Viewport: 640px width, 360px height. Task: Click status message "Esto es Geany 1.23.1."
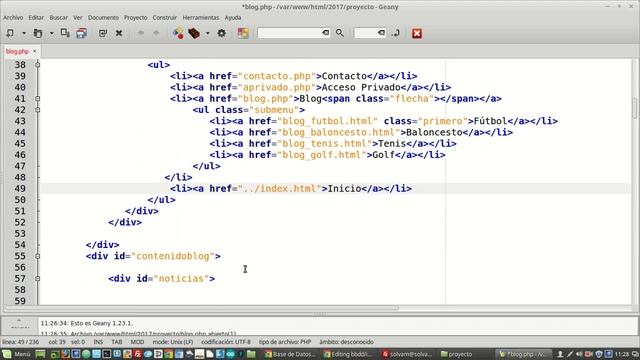tap(102, 323)
